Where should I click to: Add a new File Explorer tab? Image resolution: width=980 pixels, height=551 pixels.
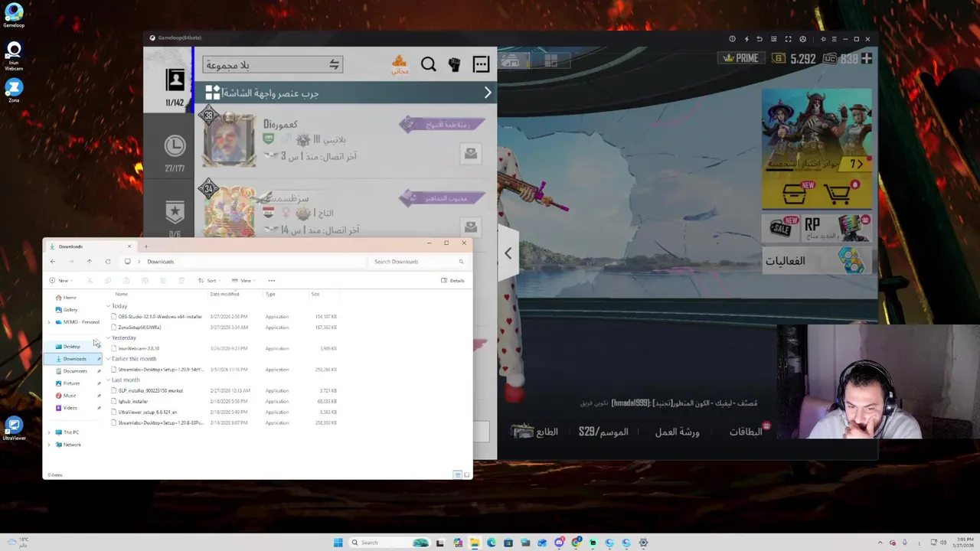(145, 246)
